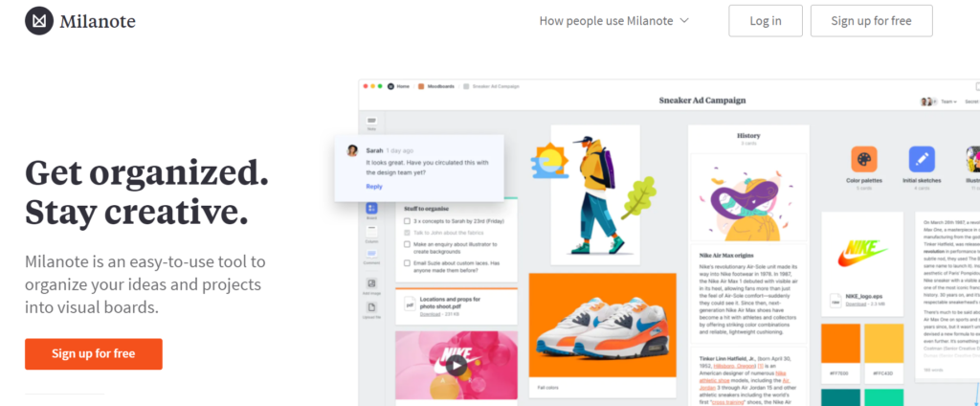Click the Moodboards breadcrumb label
Image resolution: width=980 pixels, height=406 pixels.
click(x=440, y=86)
